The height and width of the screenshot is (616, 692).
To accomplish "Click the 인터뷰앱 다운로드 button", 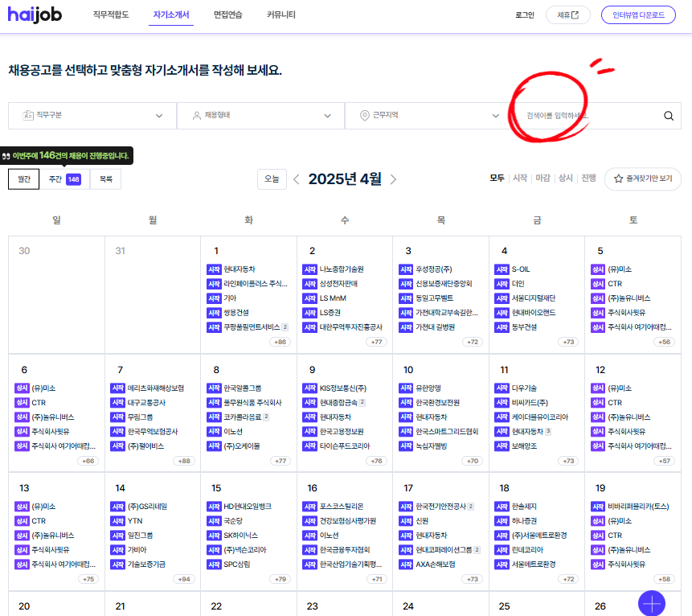I will (x=638, y=15).
